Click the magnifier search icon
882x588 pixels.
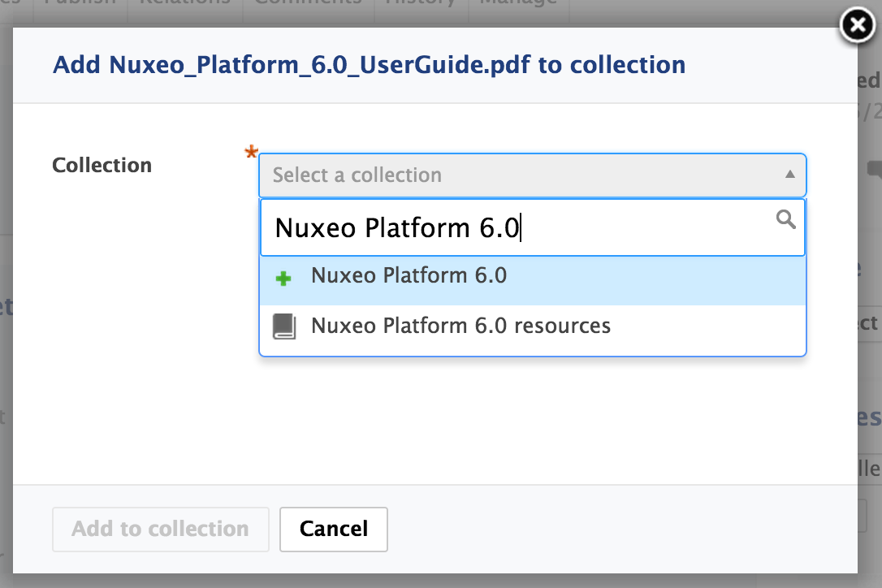(786, 219)
